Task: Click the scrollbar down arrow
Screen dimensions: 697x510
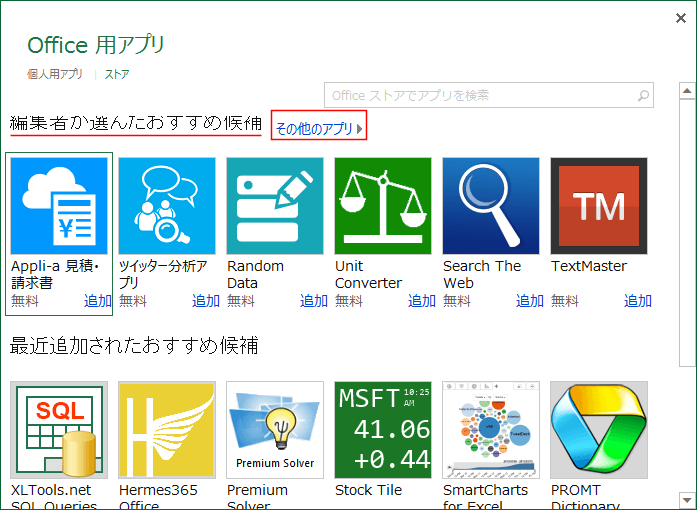Action: (687, 499)
